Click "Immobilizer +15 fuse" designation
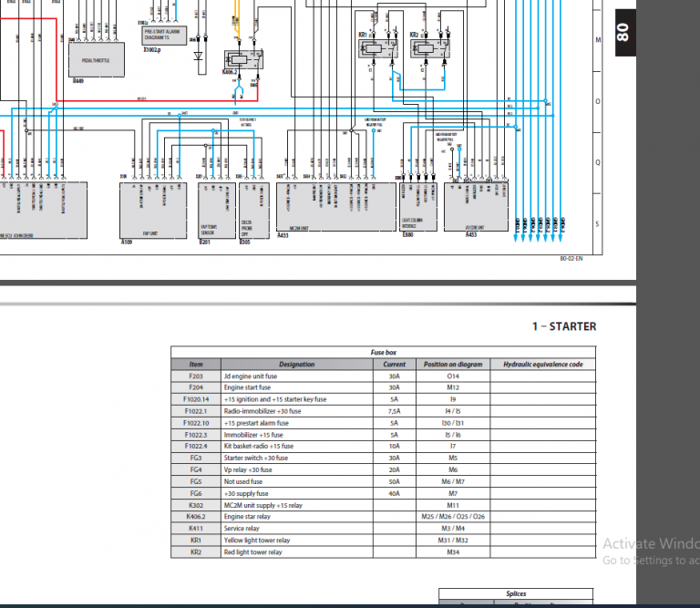This screenshot has width=700, height=608. [253, 435]
